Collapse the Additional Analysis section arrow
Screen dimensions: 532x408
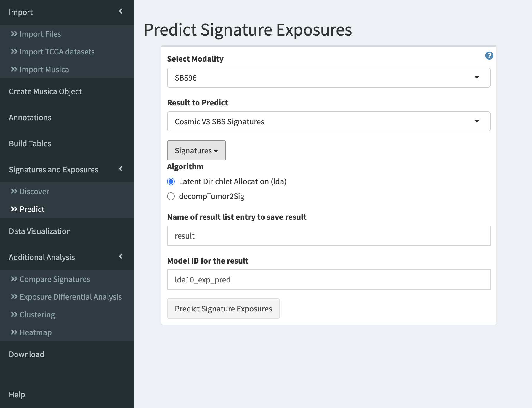click(121, 256)
